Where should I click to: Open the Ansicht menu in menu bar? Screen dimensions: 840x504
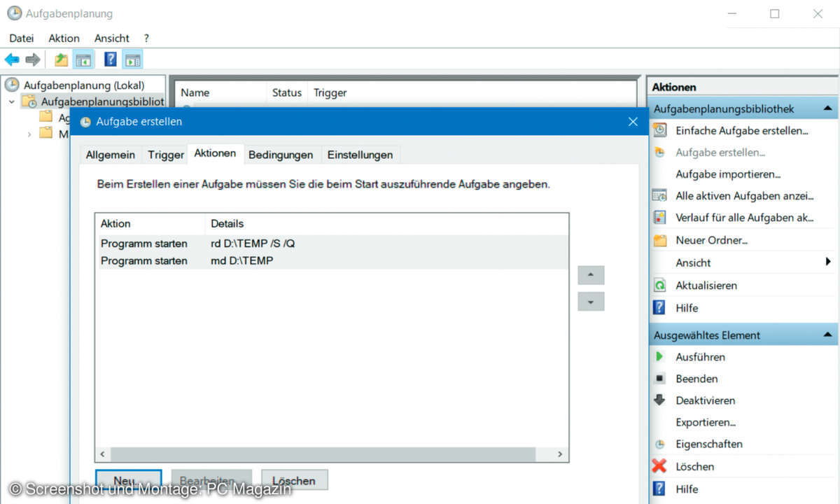pos(112,38)
